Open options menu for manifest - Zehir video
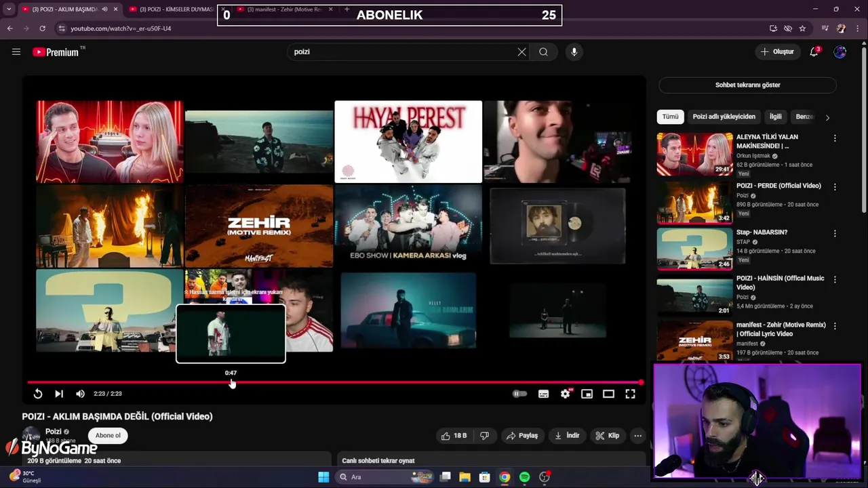The width and height of the screenshot is (868, 488). tap(835, 326)
